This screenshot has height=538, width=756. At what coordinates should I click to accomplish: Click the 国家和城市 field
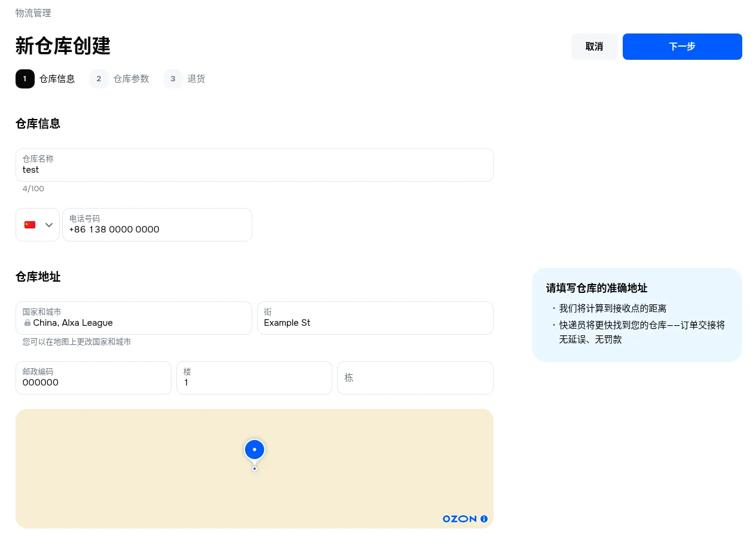coord(134,318)
